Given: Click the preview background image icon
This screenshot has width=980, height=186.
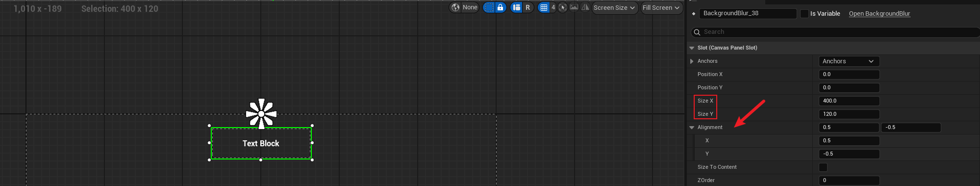Looking at the screenshot, I should coord(574,7).
